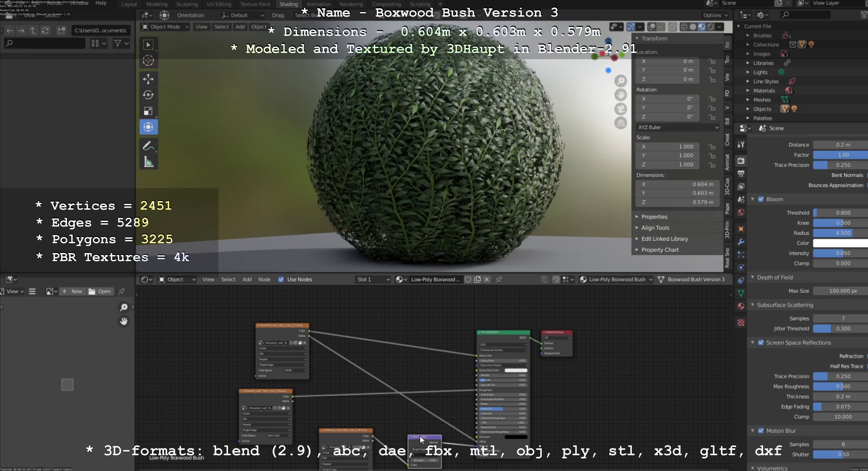Click the Open image button

[x=100, y=292]
